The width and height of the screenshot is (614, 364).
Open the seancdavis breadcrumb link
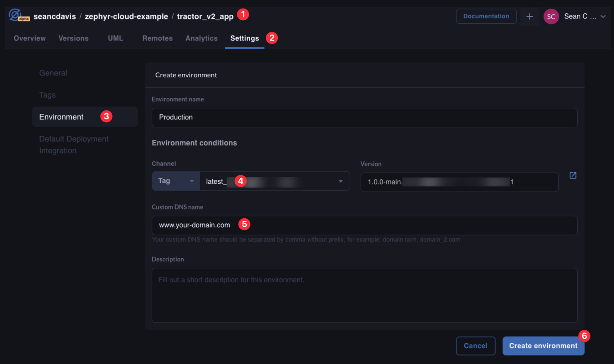coord(55,16)
